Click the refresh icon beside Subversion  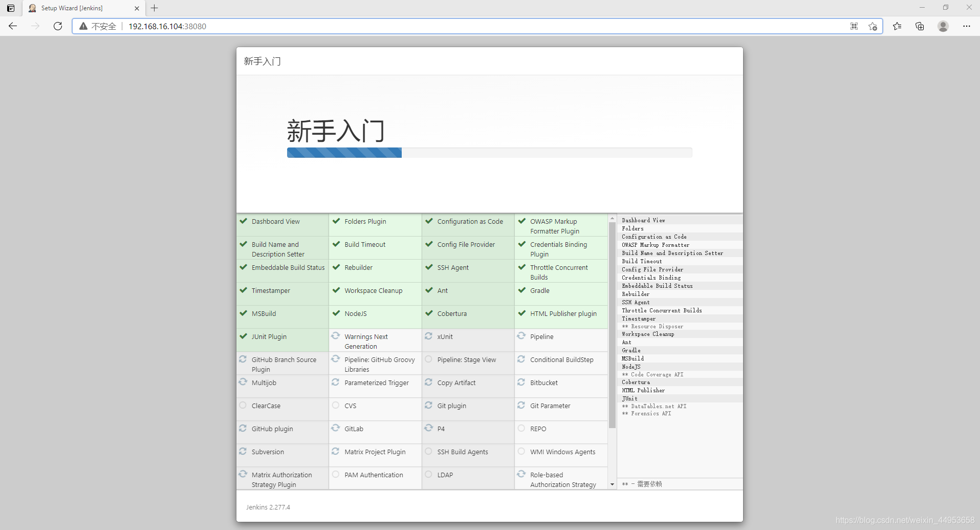(243, 451)
